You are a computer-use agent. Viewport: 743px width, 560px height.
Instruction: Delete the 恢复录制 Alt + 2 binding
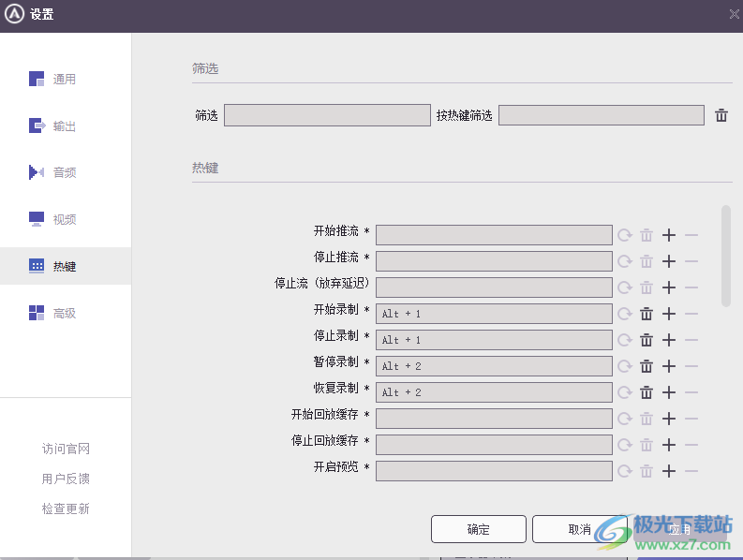pyautogui.click(x=646, y=392)
